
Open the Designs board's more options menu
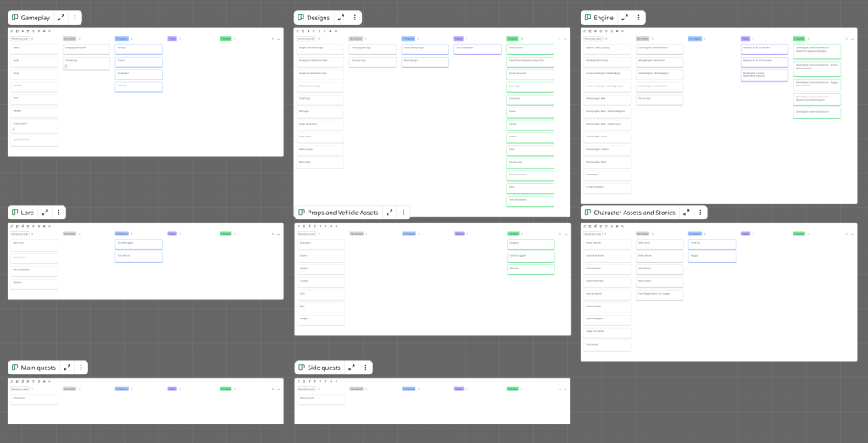click(x=355, y=17)
